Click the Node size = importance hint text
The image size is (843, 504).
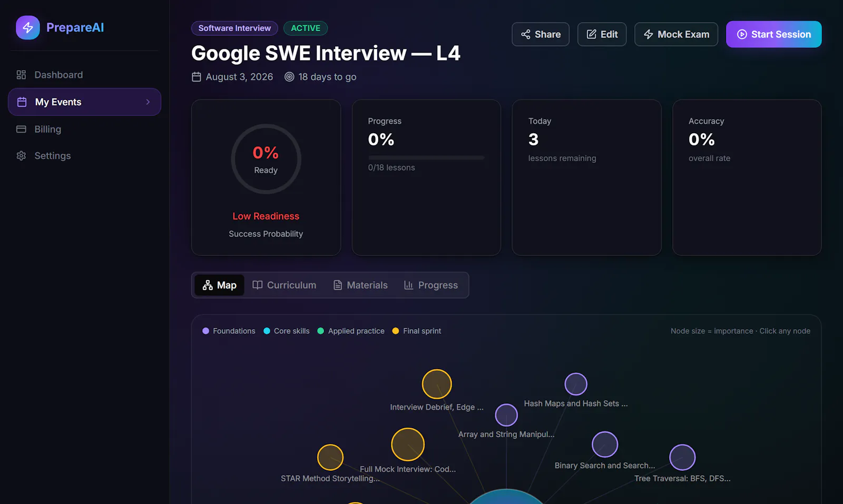point(740,331)
